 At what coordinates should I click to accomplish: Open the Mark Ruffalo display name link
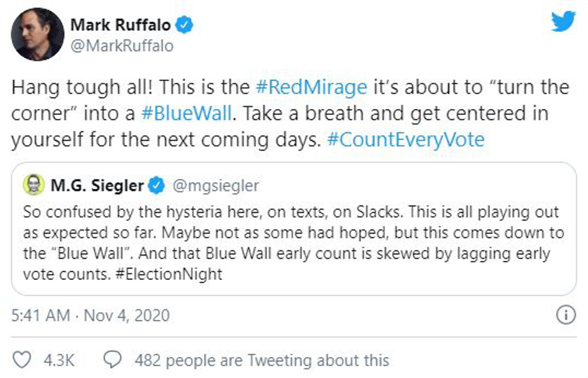pyautogui.click(x=120, y=25)
